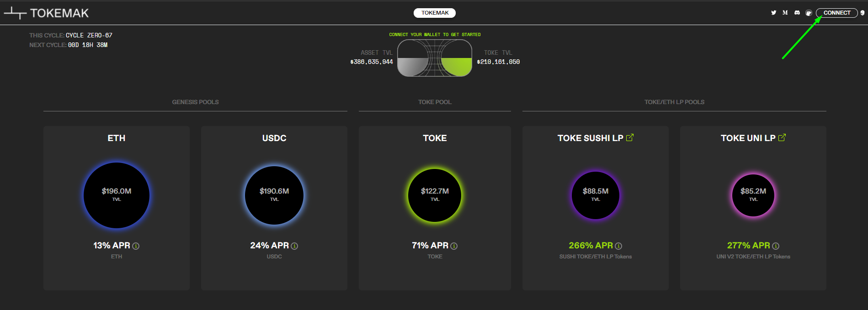
Task: Click the USDC card title
Action: [x=274, y=138]
